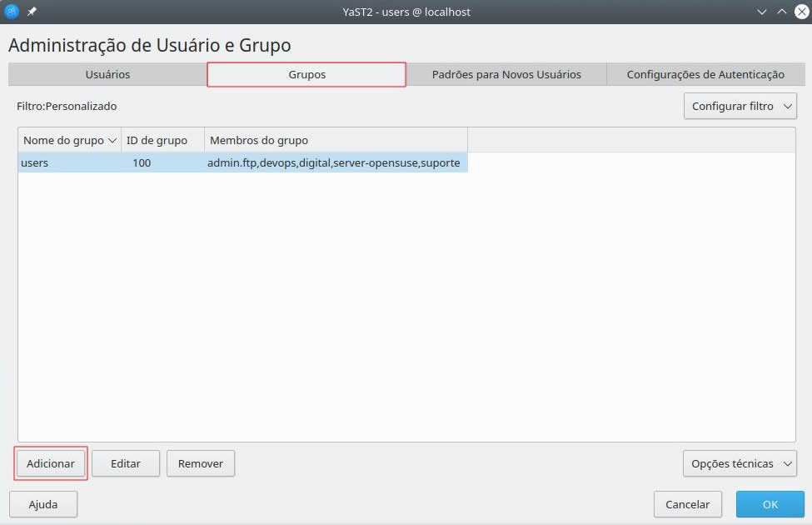Click the pin window icon

tap(32, 12)
